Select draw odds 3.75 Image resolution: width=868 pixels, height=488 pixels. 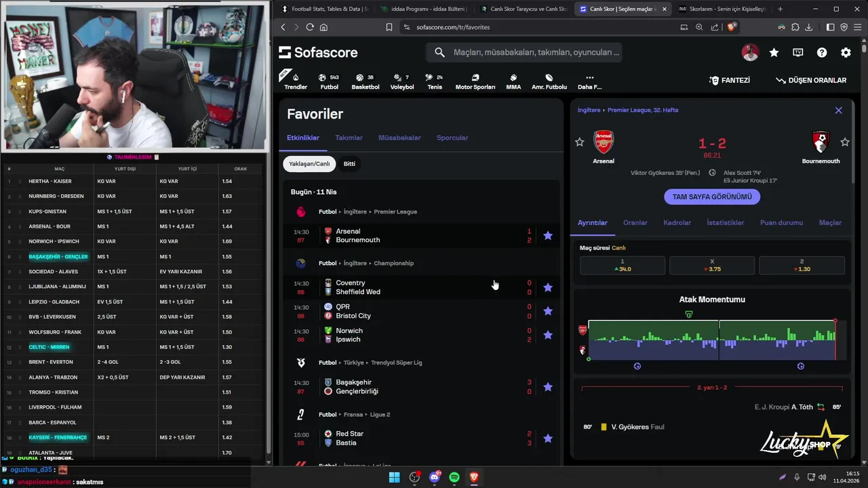pyautogui.click(x=712, y=265)
